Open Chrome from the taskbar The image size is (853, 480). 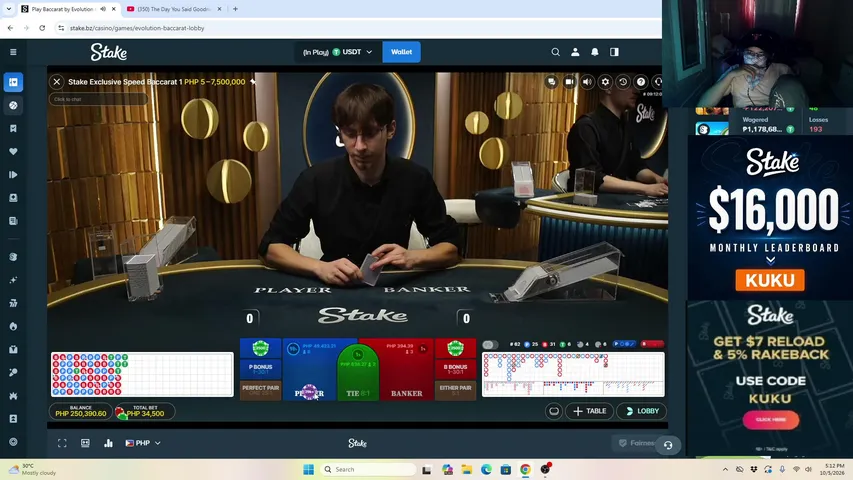tap(525, 469)
